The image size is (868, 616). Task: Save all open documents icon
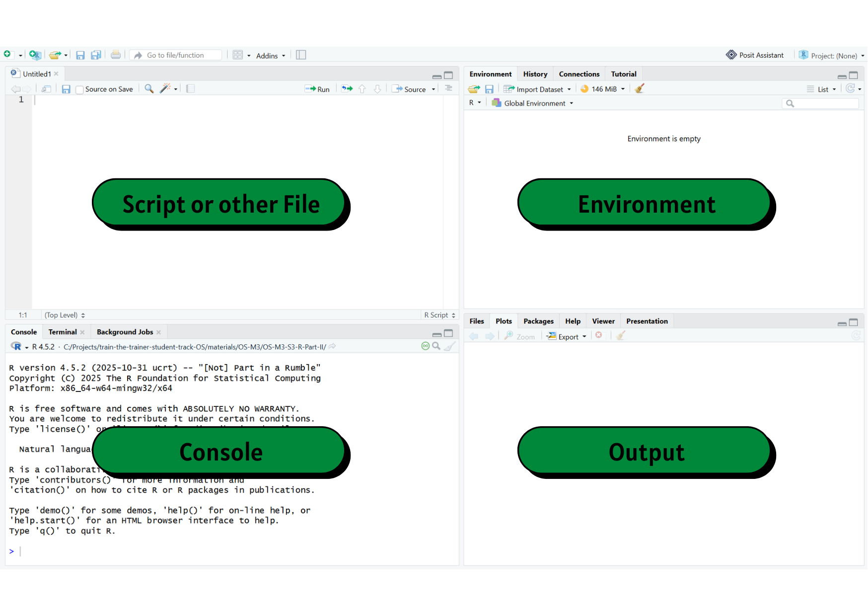pos(96,55)
